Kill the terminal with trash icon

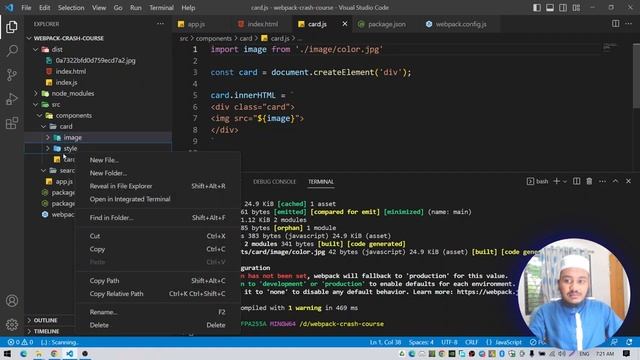[589, 181]
